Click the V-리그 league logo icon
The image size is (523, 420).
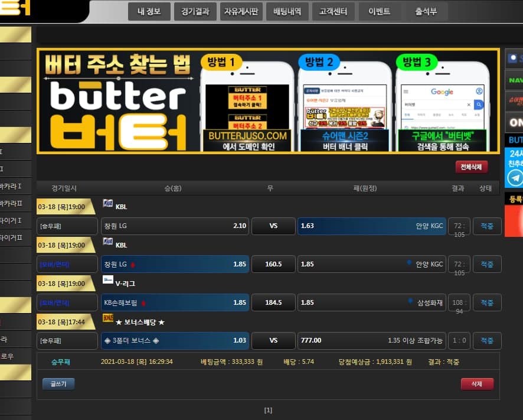(x=108, y=279)
